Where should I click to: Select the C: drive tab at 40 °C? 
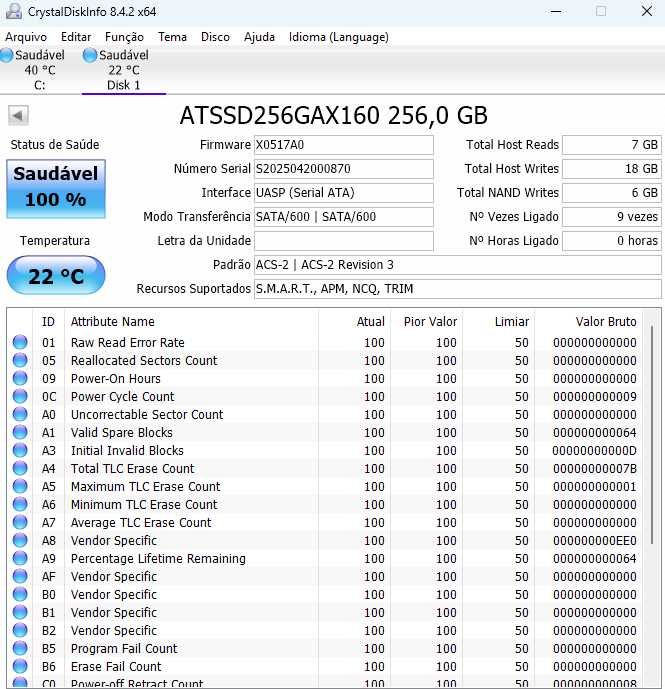[x=34, y=70]
